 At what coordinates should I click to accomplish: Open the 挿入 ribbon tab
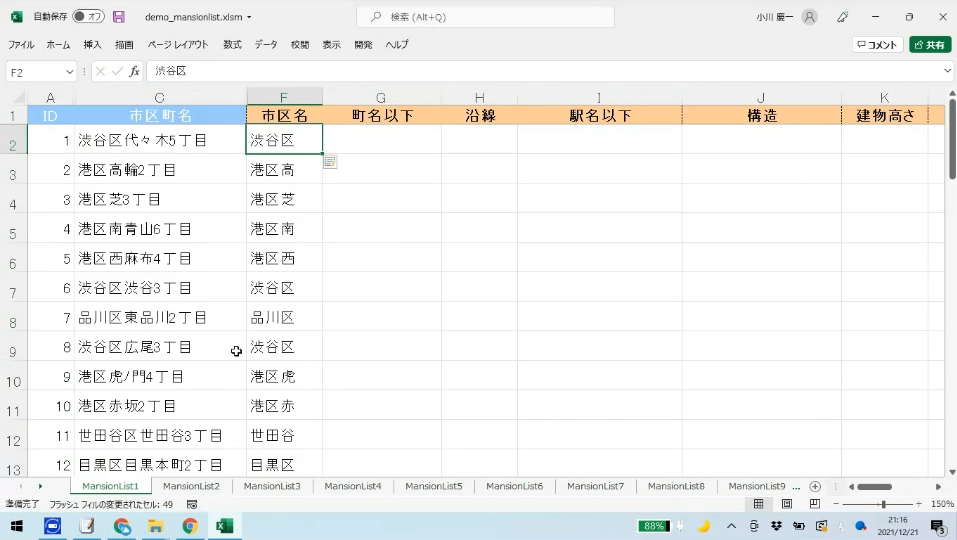[x=92, y=45]
